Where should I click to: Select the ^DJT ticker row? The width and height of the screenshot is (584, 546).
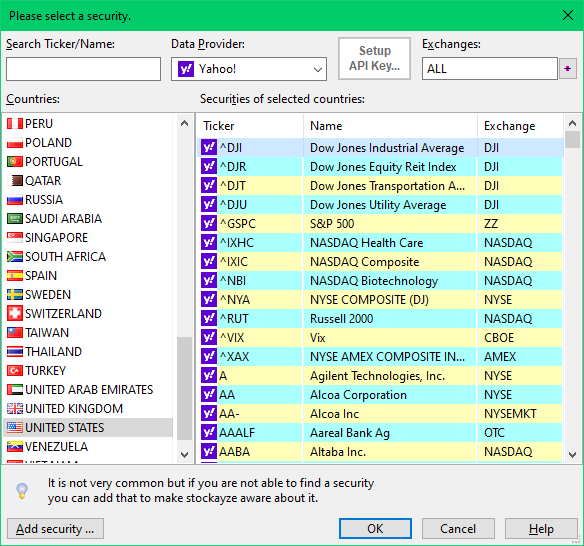click(380, 186)
